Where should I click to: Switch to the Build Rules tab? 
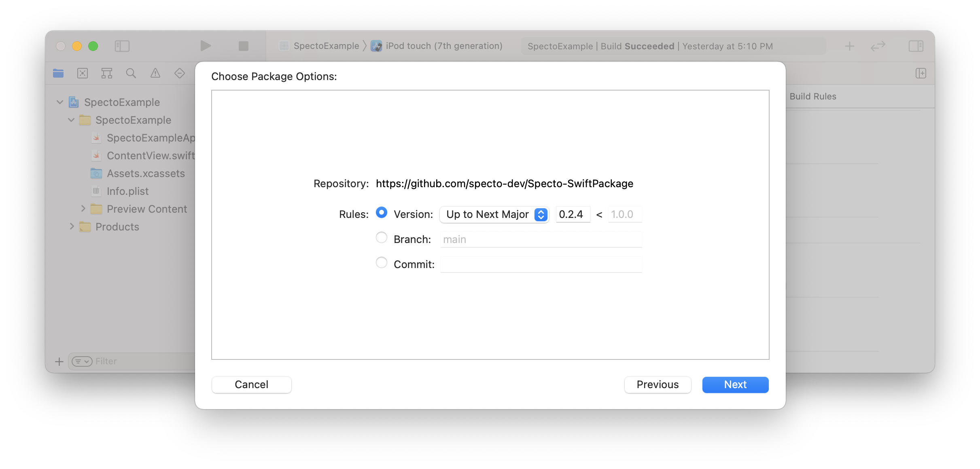point(812,96)
